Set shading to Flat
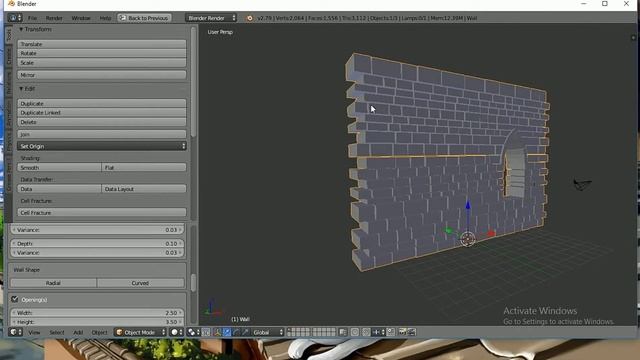 pos(144,167)
